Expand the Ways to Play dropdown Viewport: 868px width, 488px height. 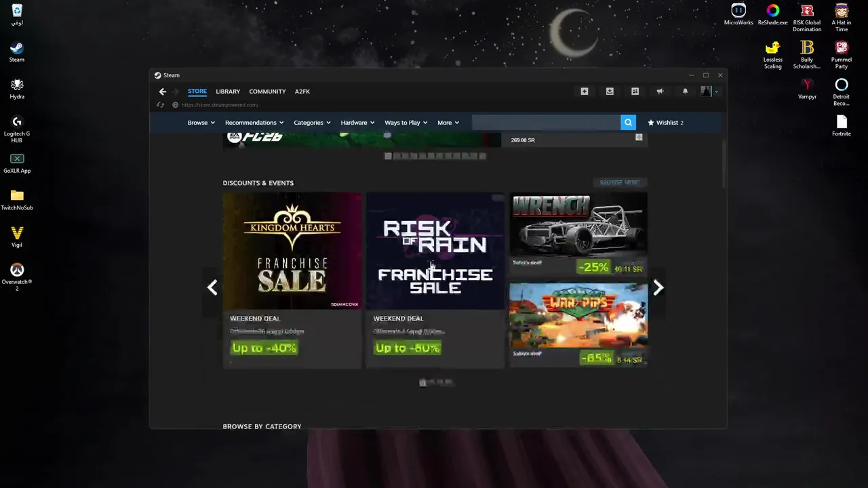pyautogui.click(x=406, y=123)
